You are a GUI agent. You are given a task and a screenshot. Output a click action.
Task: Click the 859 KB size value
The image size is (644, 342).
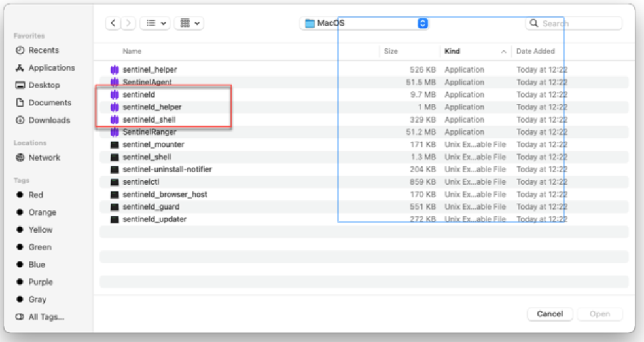[423, 181]
